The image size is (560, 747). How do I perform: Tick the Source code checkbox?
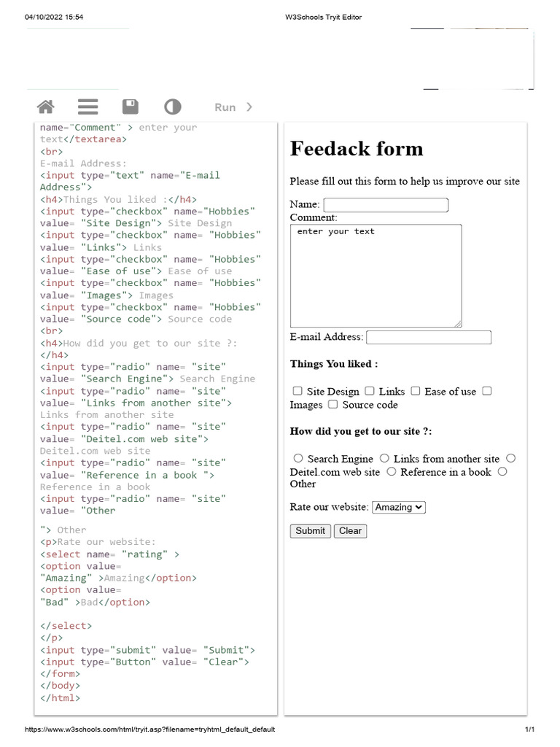coord(332,404)
